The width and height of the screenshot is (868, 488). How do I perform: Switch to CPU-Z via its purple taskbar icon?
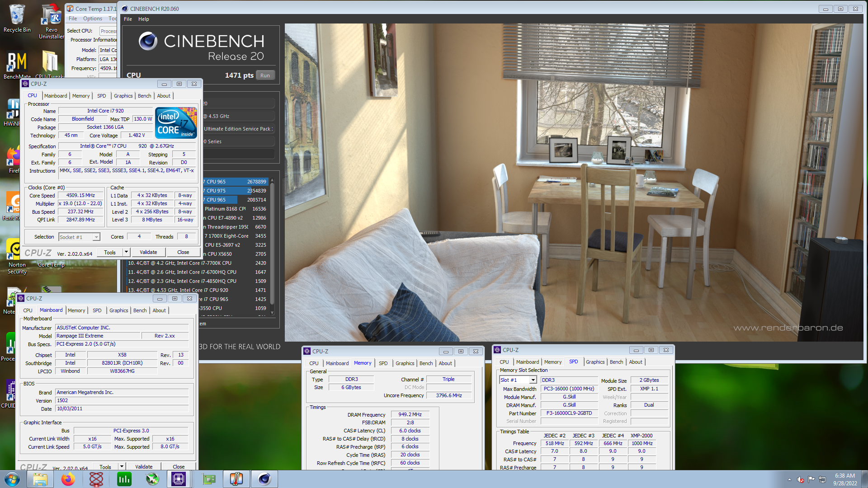(179, 479)
